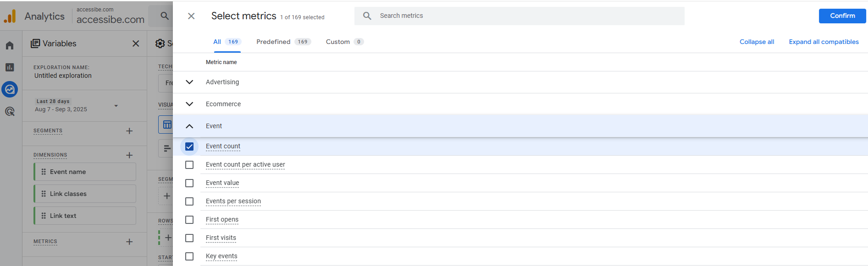This screenshot has height=266, width=868.
Task: Click the First visits metric label
Action: [x=221, y=238]
